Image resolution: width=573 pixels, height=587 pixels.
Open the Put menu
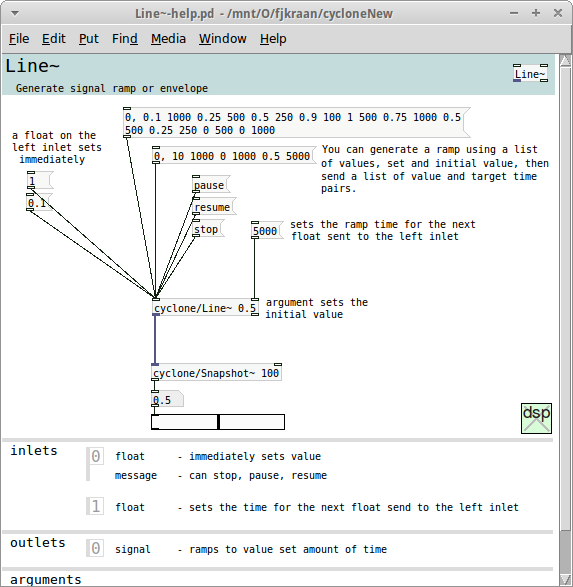coord(89,39)
